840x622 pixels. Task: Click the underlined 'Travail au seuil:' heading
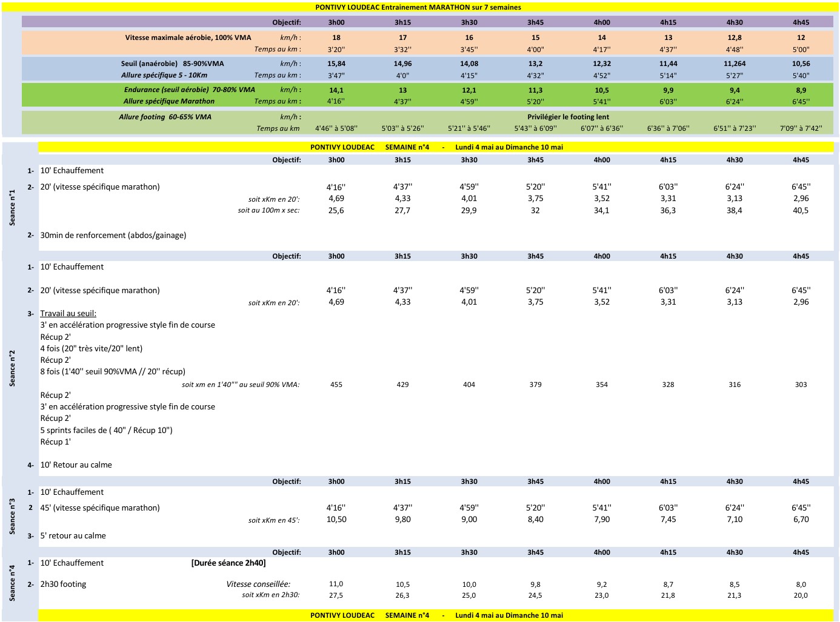tap(68, 313)
